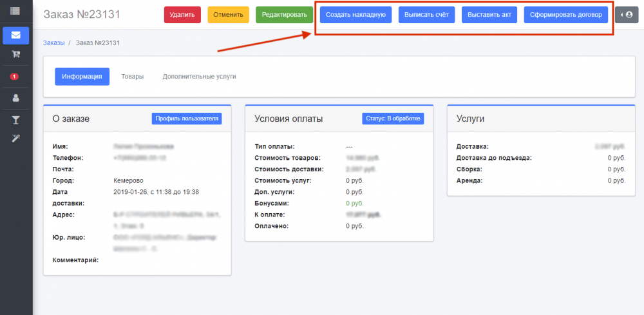This screenshot has width=644, height=315.
Task: Open the shopping cart icon in sidebar
Action: 15,54
